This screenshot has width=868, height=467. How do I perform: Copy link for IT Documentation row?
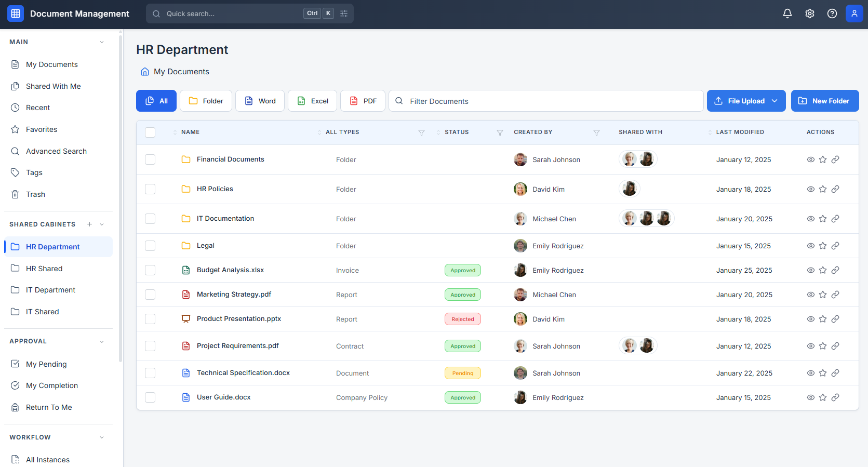(835, 219)
